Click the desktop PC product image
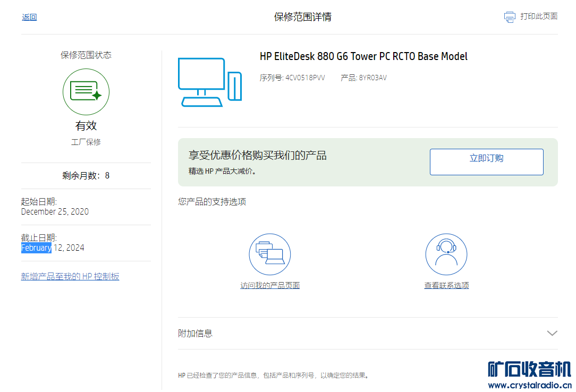 [210, 82]
